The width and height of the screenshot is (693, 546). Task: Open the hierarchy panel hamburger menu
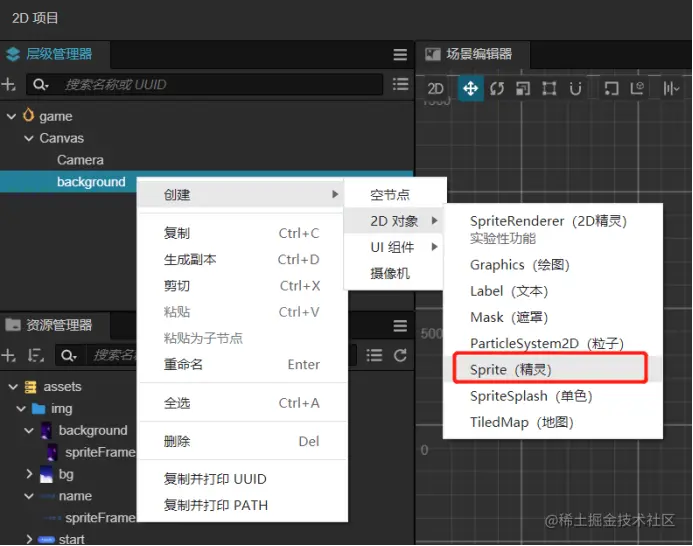point(400,54)
